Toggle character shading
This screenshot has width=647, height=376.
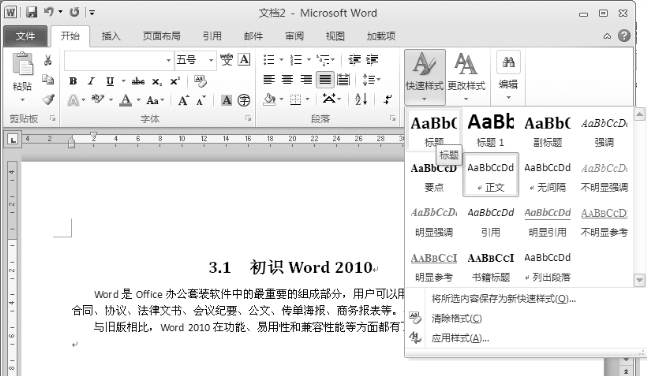(226, 100)
